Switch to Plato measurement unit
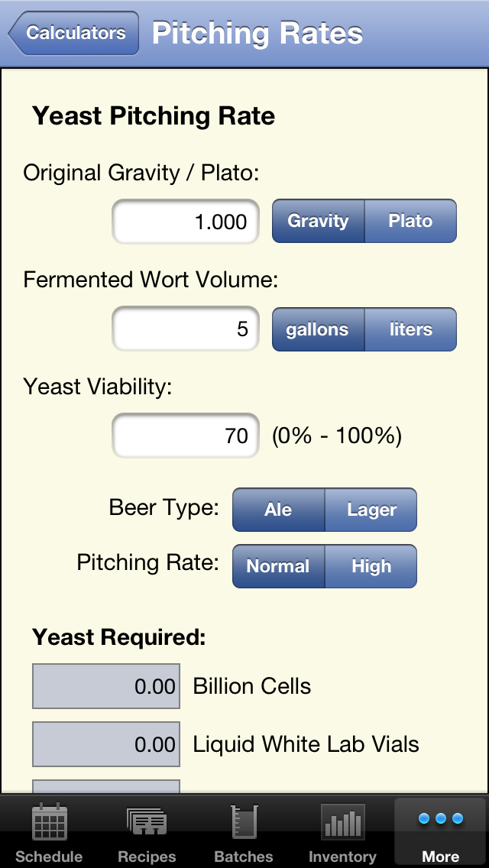The width and height of the screenshot is (489, 868). (410, 222)
